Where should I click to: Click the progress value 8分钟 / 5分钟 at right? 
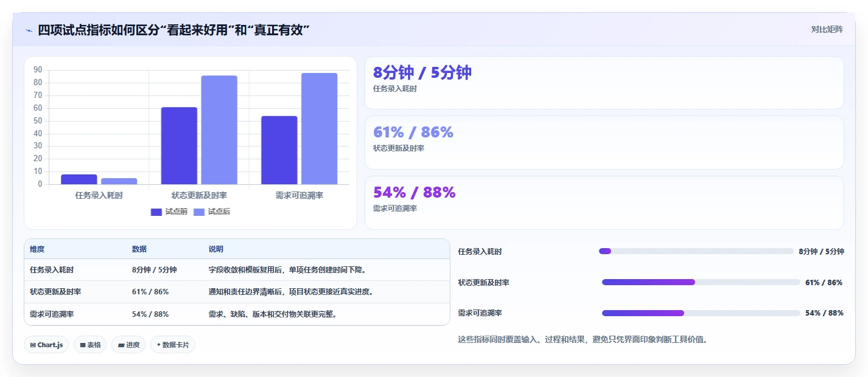[x=821, y=251]
